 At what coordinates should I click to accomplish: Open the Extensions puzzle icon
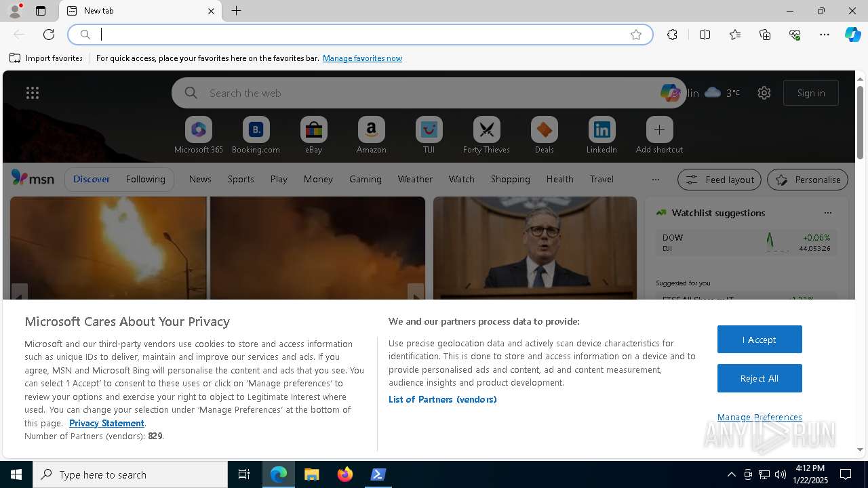[672, 35]
